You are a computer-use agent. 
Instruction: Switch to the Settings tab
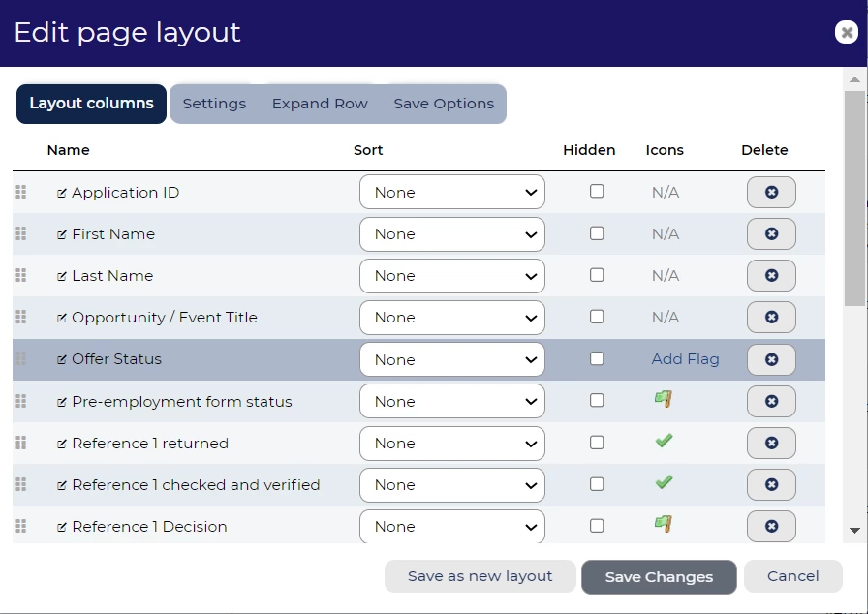pyautogui.click(x=214, y=104)
